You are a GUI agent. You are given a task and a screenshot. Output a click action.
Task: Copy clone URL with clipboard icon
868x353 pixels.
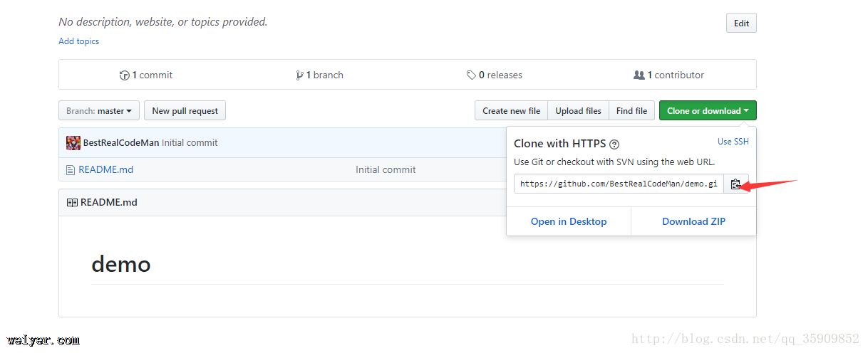pyautogui.click(x=736, y=184)
